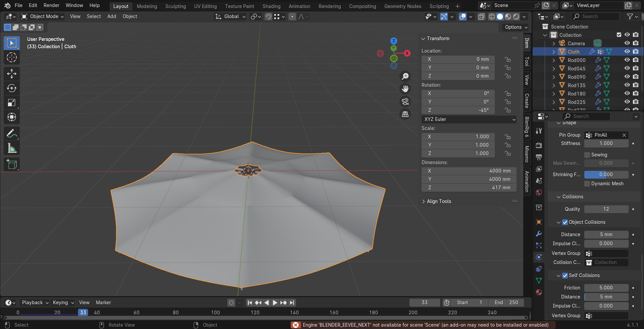Jump to the end frame button

[x=292, y=303]
